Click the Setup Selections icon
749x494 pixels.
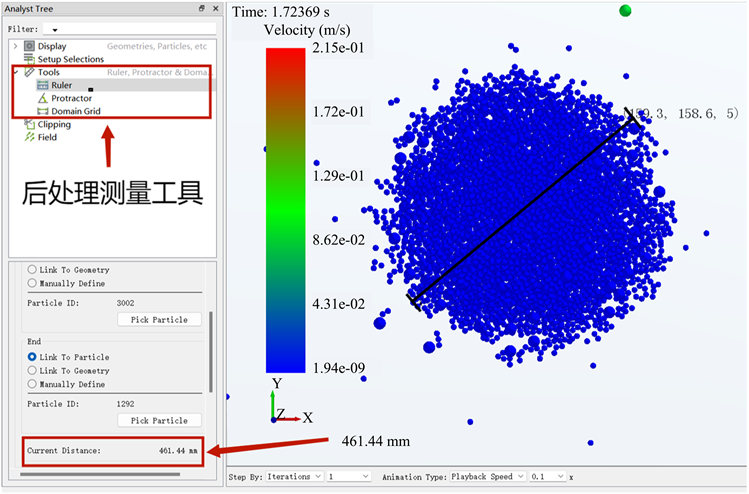[x=29, y=59]
